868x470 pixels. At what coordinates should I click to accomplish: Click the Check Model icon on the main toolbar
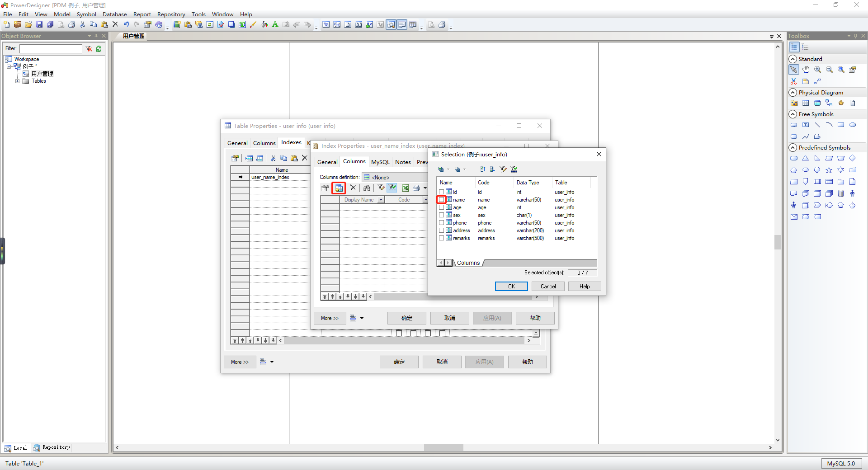point(221,25)
